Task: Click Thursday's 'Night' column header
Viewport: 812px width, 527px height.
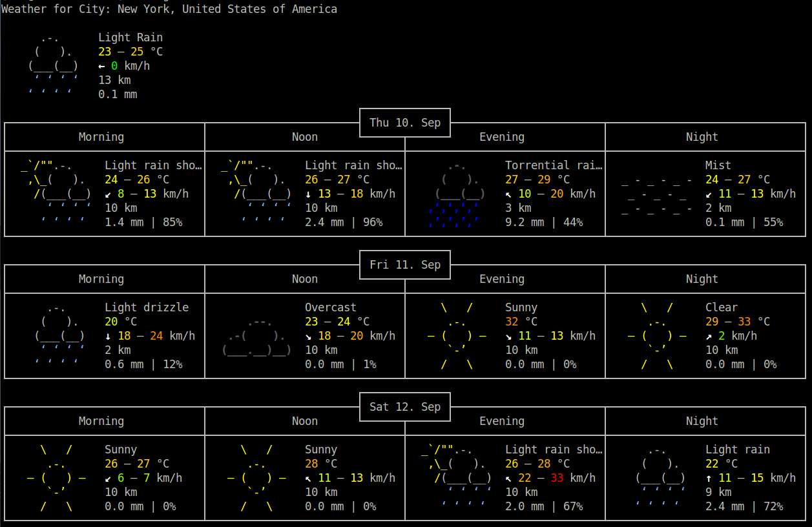Action: 702,137
